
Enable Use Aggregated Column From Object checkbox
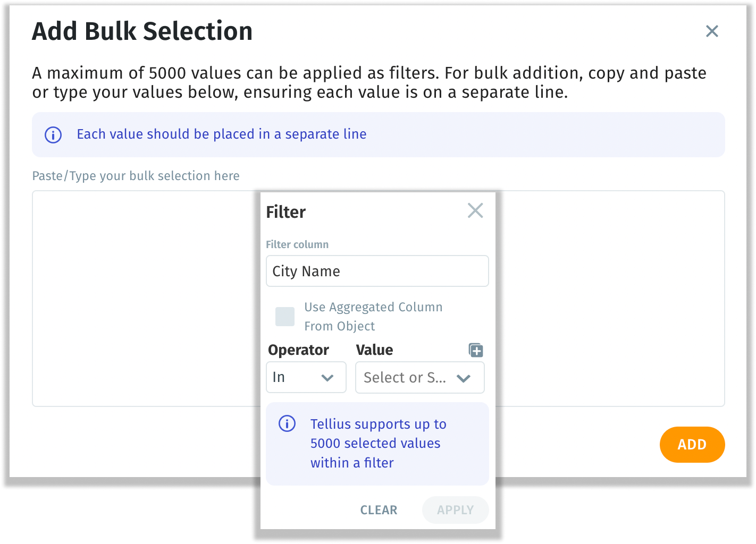[x=285, y=317]
